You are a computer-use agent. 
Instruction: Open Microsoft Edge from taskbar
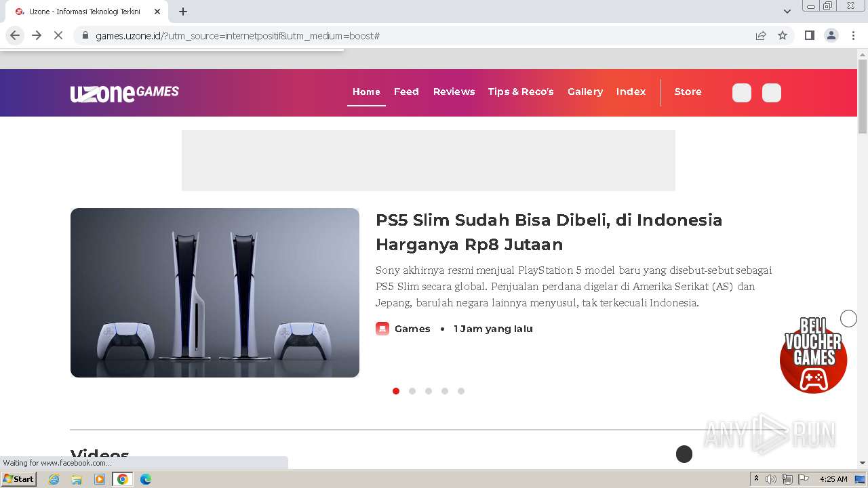[x=146, y=479]
